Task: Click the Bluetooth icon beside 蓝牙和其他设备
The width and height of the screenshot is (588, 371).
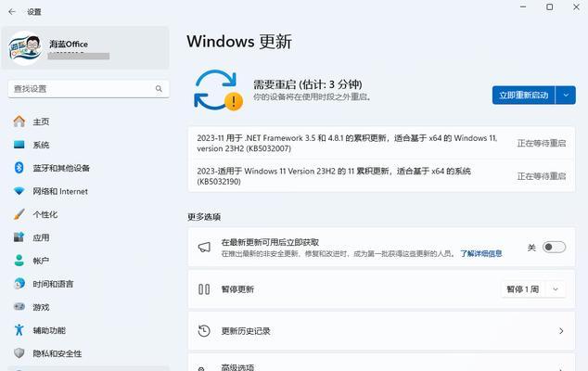Action: click(19, 168)
